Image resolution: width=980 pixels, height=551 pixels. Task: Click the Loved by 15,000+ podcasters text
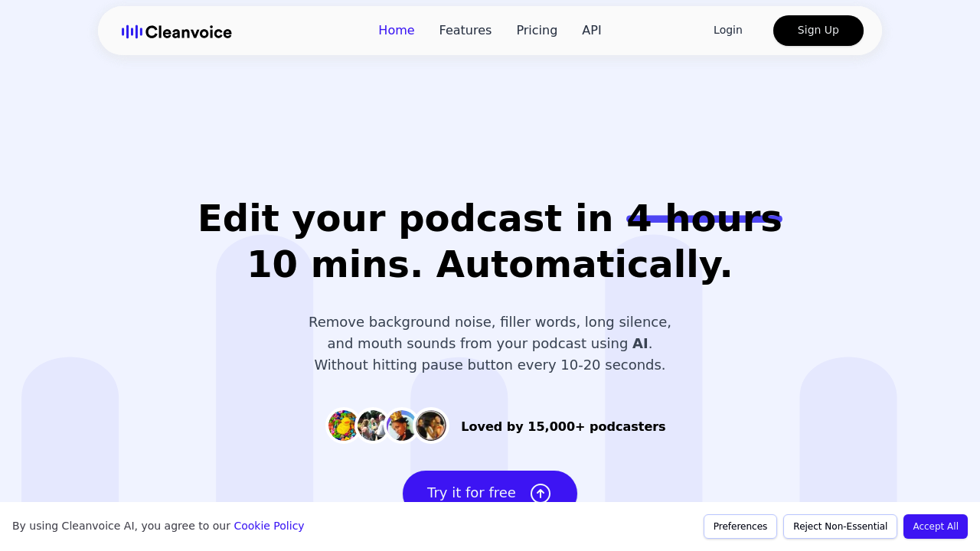click(x=563, y=426)
